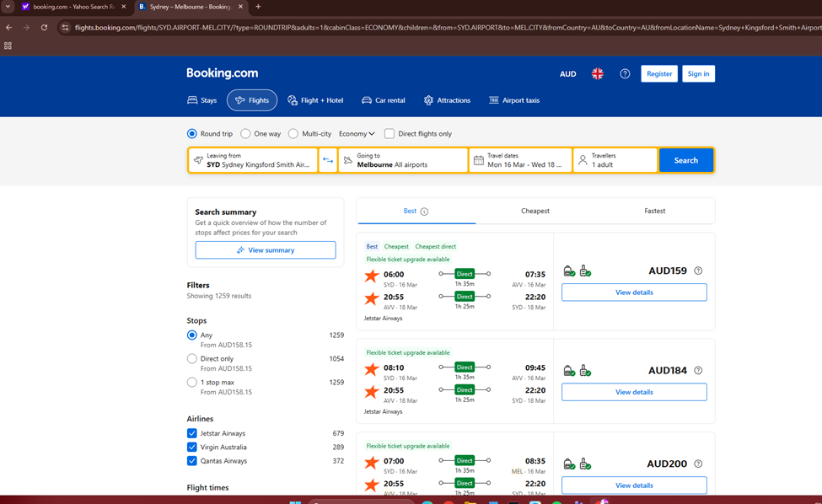Switch to Fastest results tab
822x504 pixels.
pyautogui.click(x=655, y=212)
